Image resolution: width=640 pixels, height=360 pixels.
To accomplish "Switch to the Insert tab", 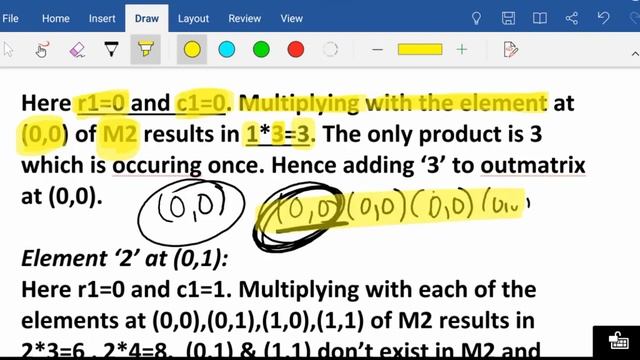I will [102, 18].
